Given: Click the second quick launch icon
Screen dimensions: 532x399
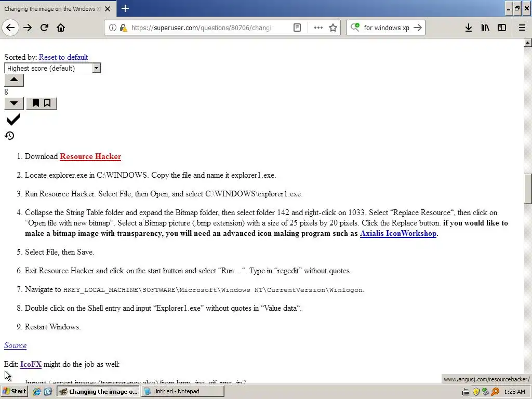Looking at the screenshot, I should pyautogui.click(x=48, y=392).
